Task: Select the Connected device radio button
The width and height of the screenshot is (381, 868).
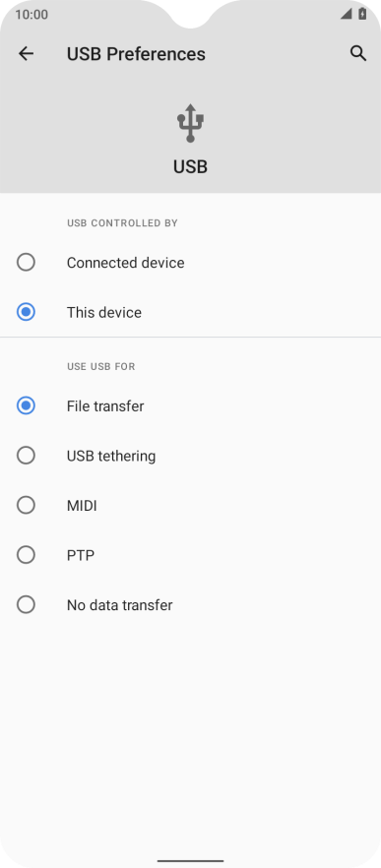Action: [26, 263]
